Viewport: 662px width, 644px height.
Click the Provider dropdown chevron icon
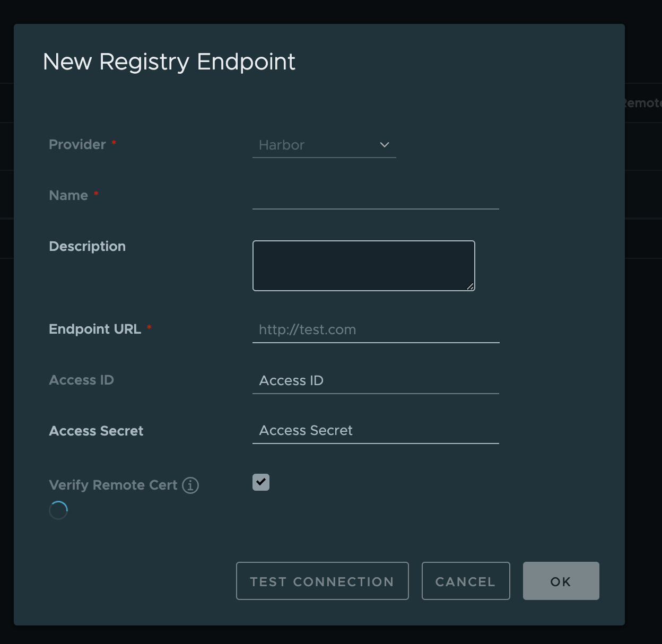(384, 144)
